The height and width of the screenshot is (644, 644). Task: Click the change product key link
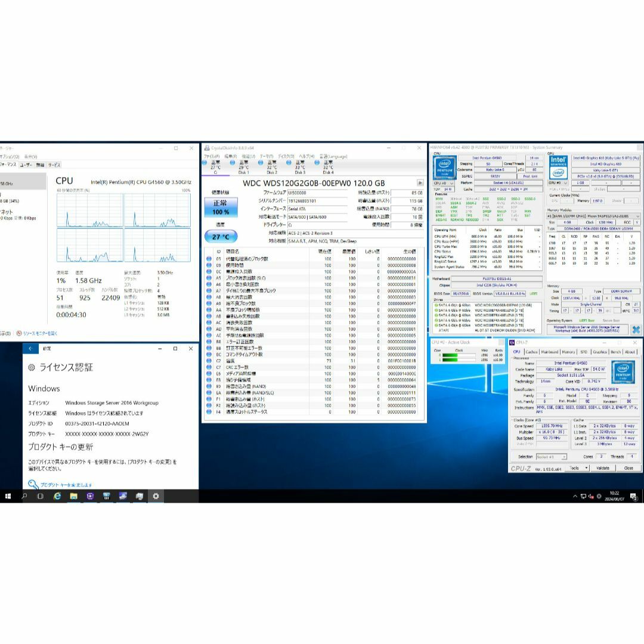tap(66, 485)
